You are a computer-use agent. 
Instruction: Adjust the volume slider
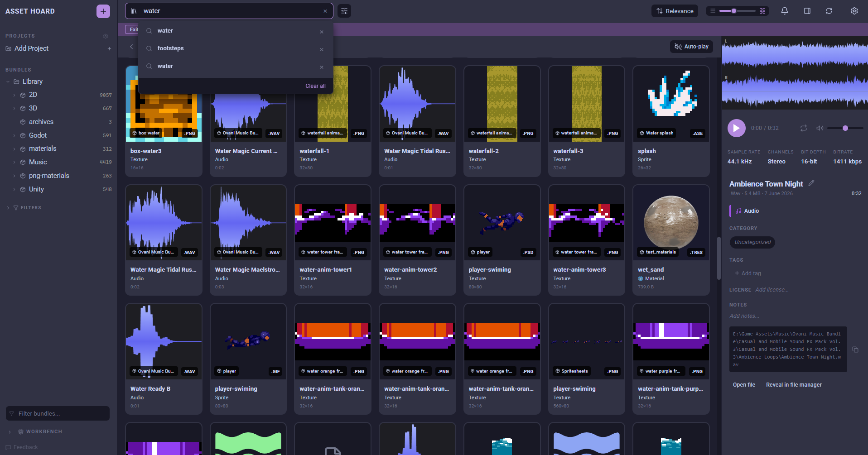click(x=845, y=128)
